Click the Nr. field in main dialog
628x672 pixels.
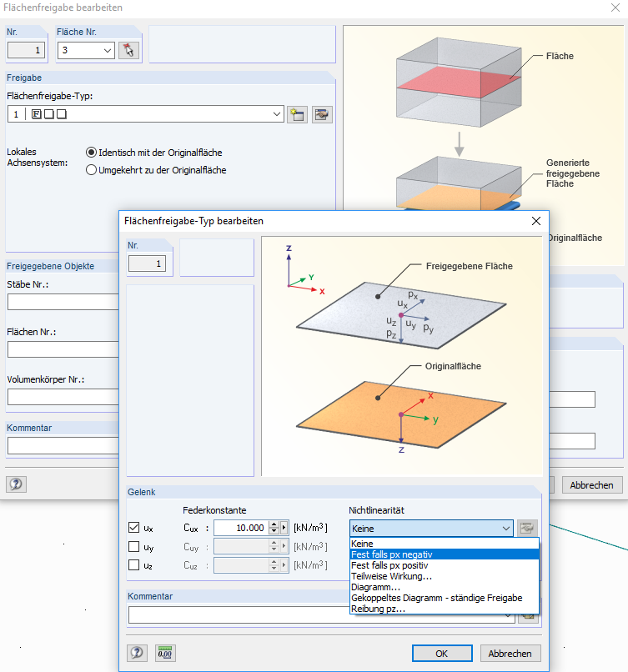point(26,50)
